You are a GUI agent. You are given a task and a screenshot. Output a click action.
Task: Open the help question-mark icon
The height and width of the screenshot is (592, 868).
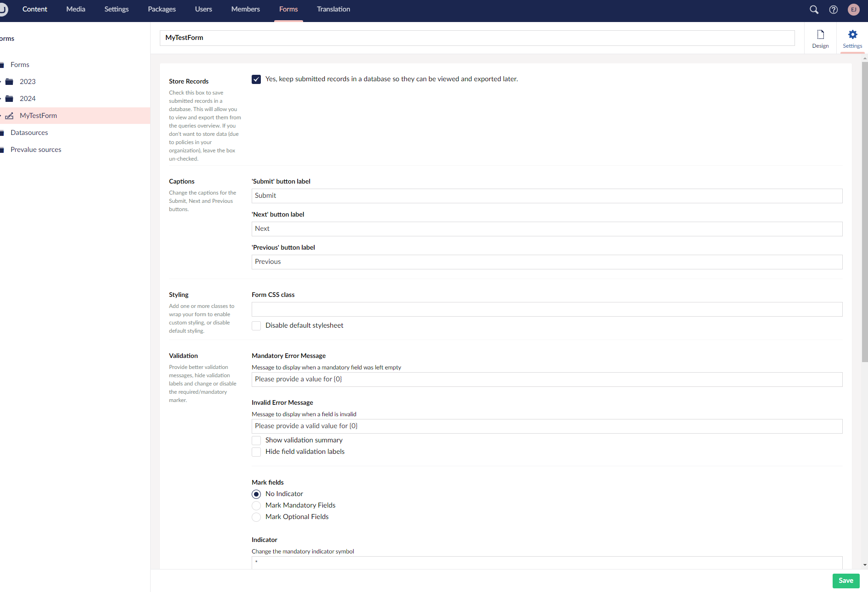[834, 10]
